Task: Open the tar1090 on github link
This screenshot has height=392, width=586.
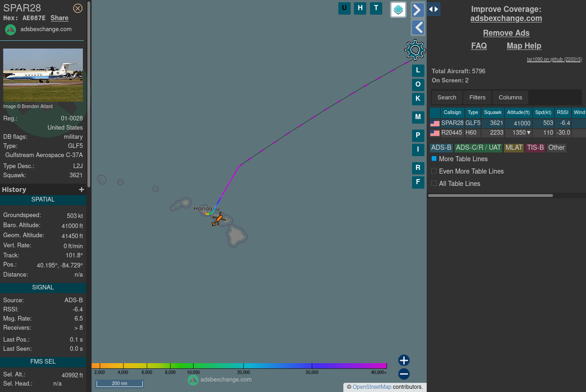Action: [554, 59]
